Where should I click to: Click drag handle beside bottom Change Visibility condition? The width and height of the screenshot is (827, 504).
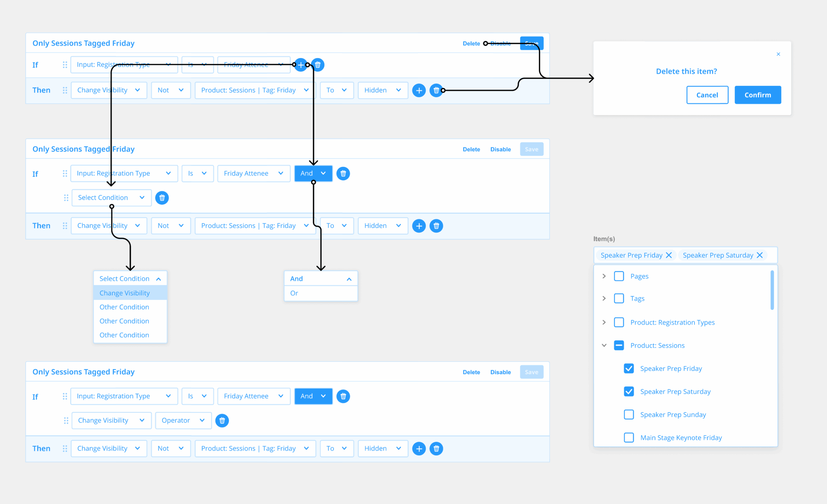(x=66, y=420)
